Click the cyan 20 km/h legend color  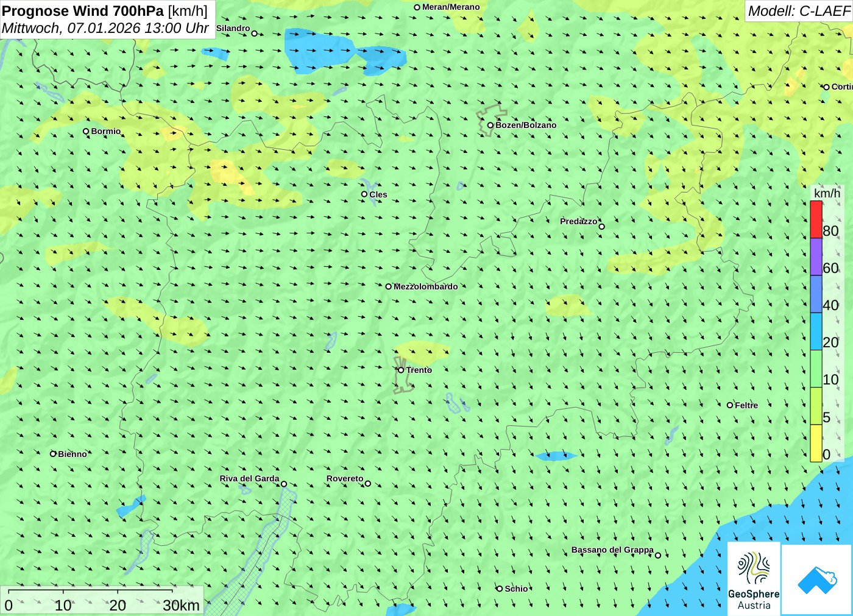(x=816, y=331)
